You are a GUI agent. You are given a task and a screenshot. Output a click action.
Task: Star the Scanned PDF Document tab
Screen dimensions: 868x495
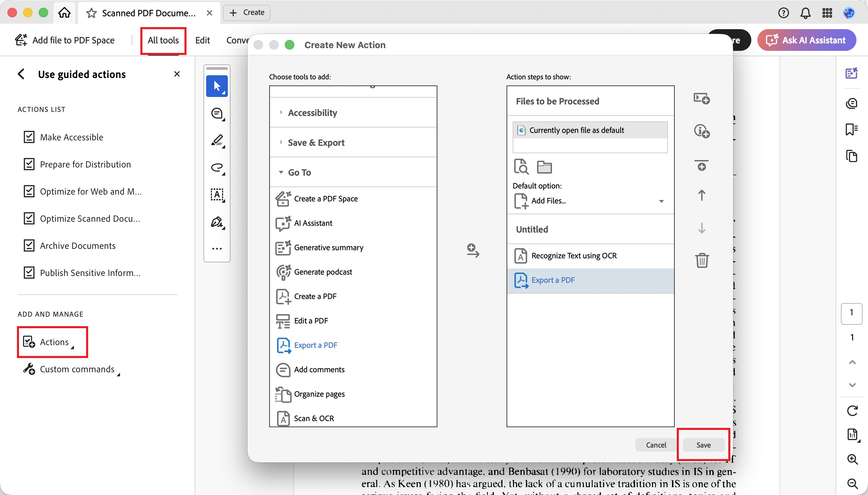91,13
